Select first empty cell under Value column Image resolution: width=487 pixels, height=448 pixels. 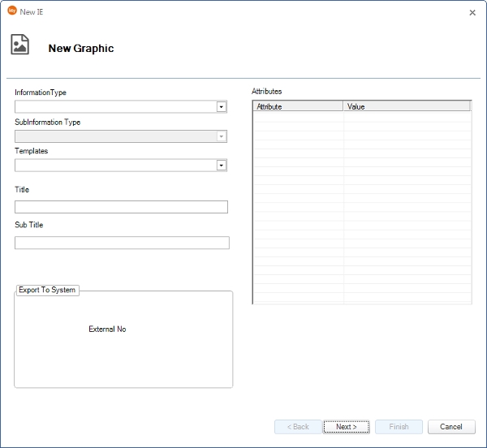coord(406,116)
